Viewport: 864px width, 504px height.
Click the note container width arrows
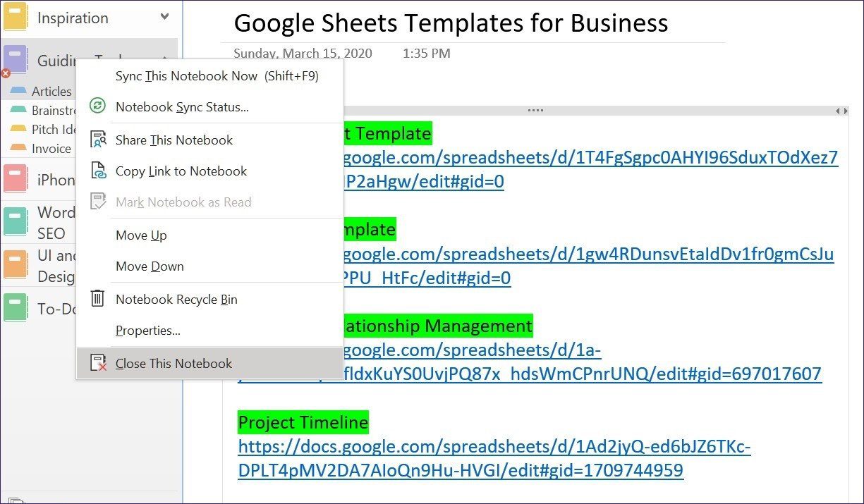pos(841,111)
